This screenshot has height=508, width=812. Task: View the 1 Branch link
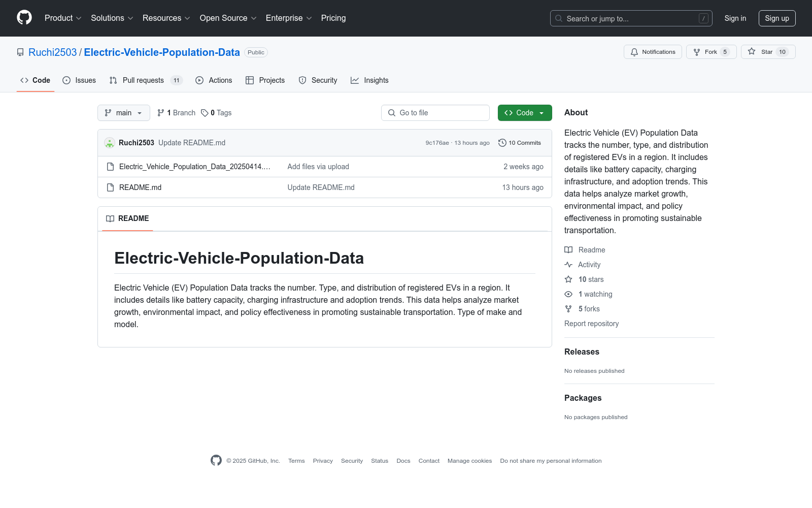coord(176,113)
